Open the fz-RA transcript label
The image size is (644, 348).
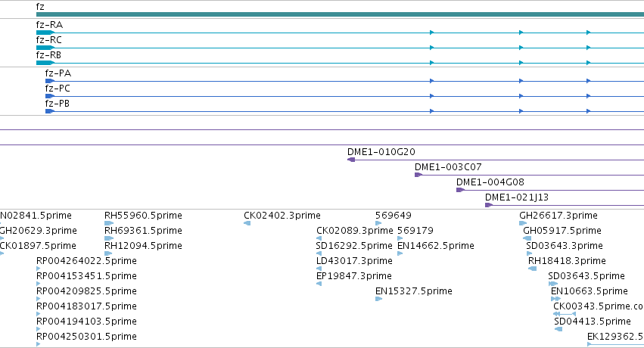point(49,25)
